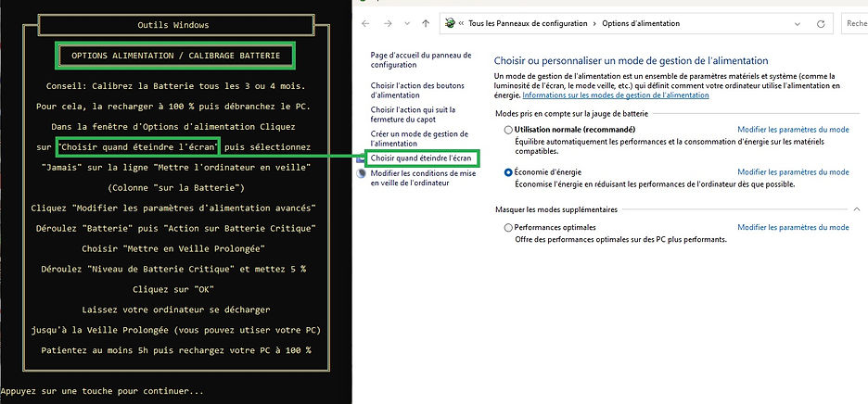Open Page d'accueil du panneau de configuration
The image size is (868, 404).
[x=421, y=60]
